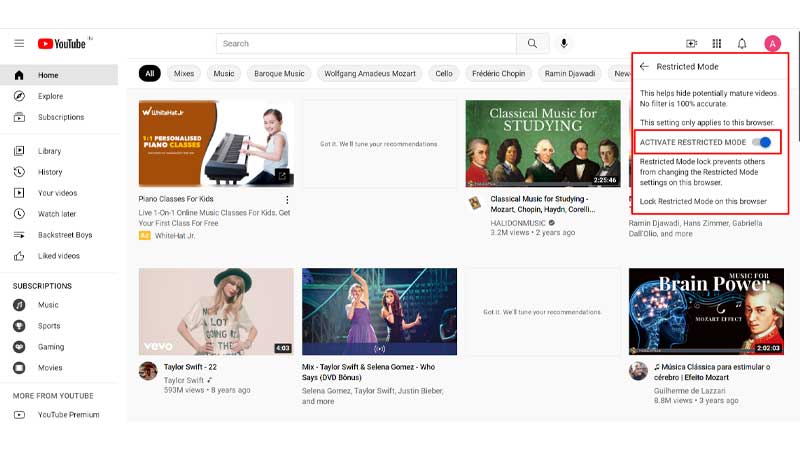Open History in the sidebar

pos(59,172)
